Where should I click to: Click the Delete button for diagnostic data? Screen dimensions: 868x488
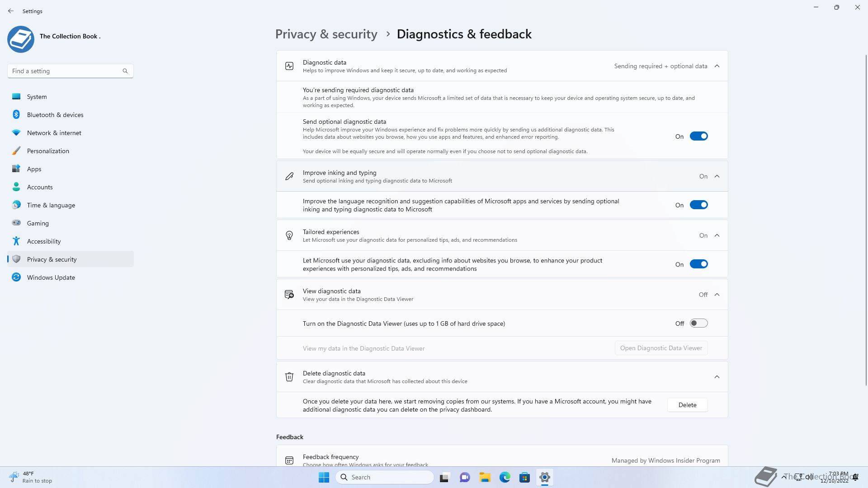coord(687,405)
